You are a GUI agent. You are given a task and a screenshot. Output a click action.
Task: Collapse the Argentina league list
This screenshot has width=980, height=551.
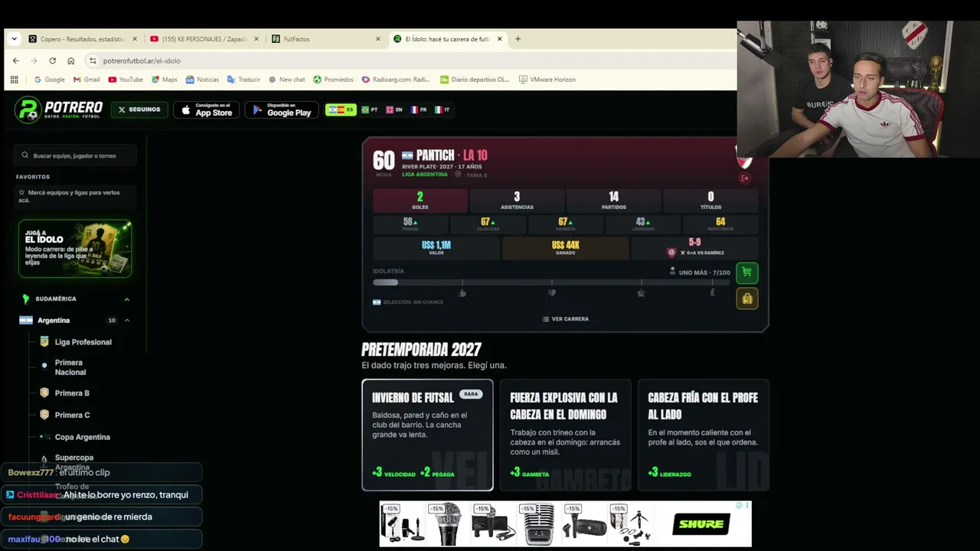pos(127,321)
